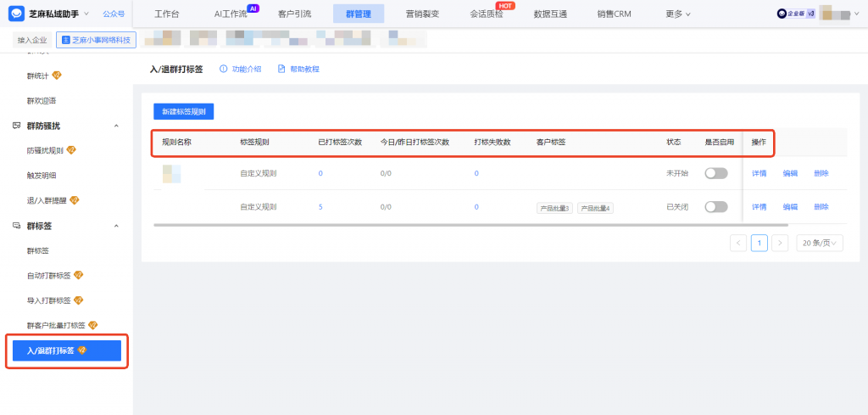
Task: Click the 产品批量3 customer tag
Action: [554, 208]
